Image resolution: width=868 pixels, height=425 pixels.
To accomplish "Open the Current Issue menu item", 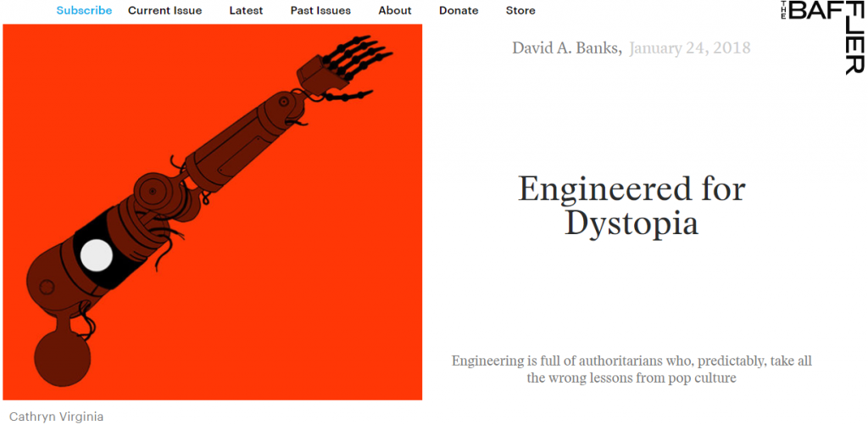I will point(165,10).
